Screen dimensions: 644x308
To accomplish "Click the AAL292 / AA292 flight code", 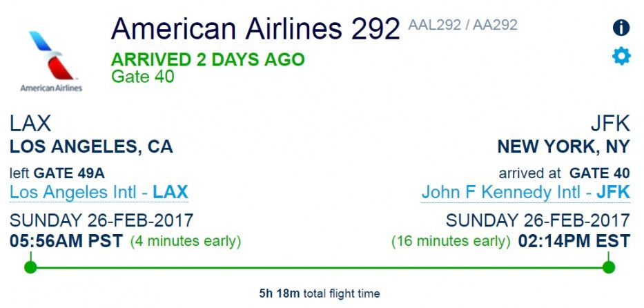I will (462, 25).
